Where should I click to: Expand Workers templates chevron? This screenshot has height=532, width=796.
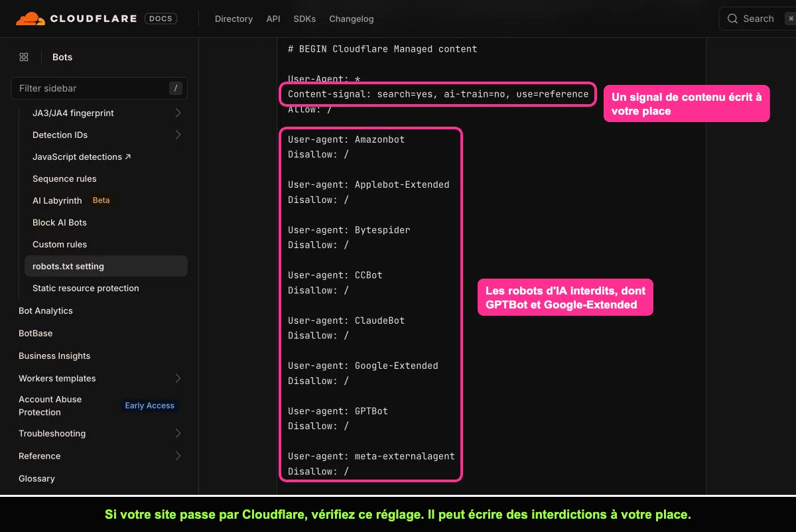pyautogui.click(x=178, y=379)
